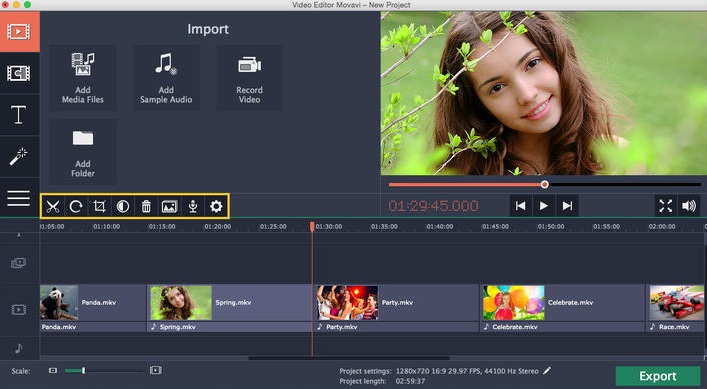Image resolution: width=707 pixels, height=389 pixels.
Task: Mute the preview volume speaker
Action: pos(689,206)
